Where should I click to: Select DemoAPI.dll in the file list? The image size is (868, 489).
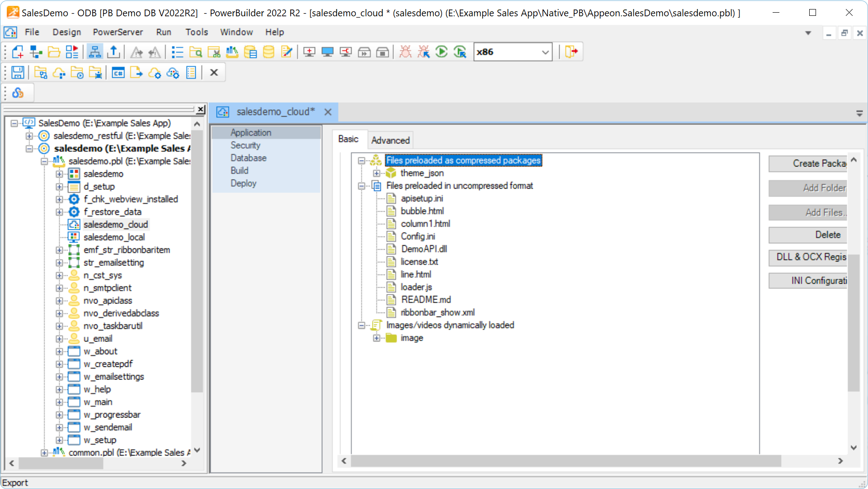coord(424,249)
